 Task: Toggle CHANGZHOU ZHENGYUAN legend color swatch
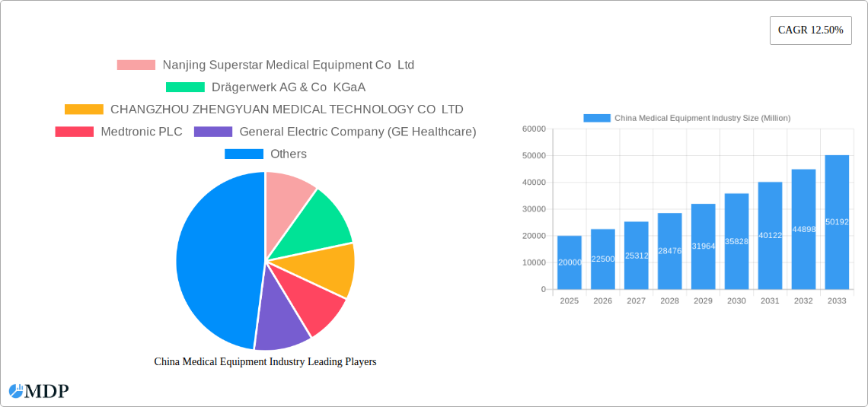coord(85,109)
